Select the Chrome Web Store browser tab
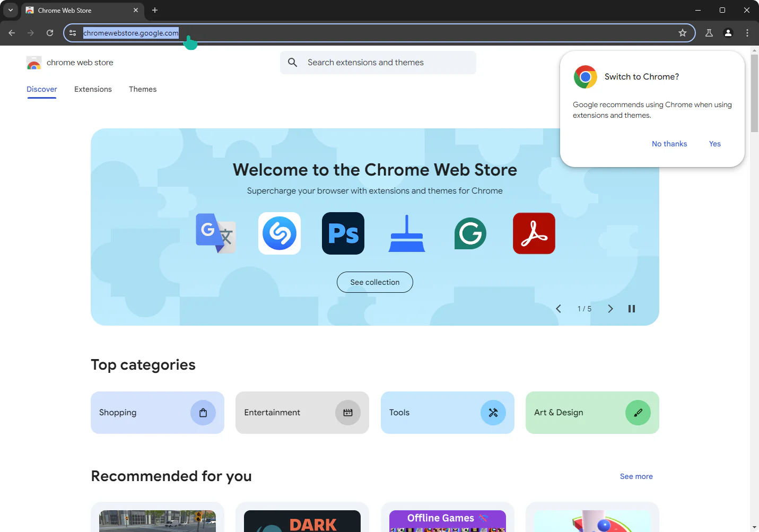759x532 pixels. tap(82, 10)
